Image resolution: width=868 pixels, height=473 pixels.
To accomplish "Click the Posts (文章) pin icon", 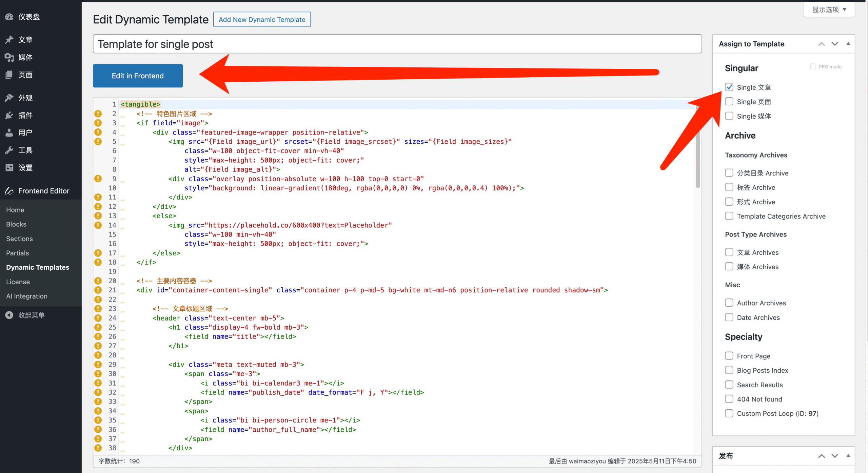I will click(x=9, y=40).
